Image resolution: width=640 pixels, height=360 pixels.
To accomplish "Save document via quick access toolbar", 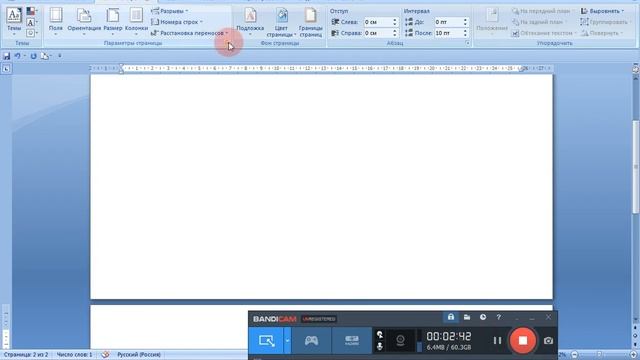I will coord(7,56).
